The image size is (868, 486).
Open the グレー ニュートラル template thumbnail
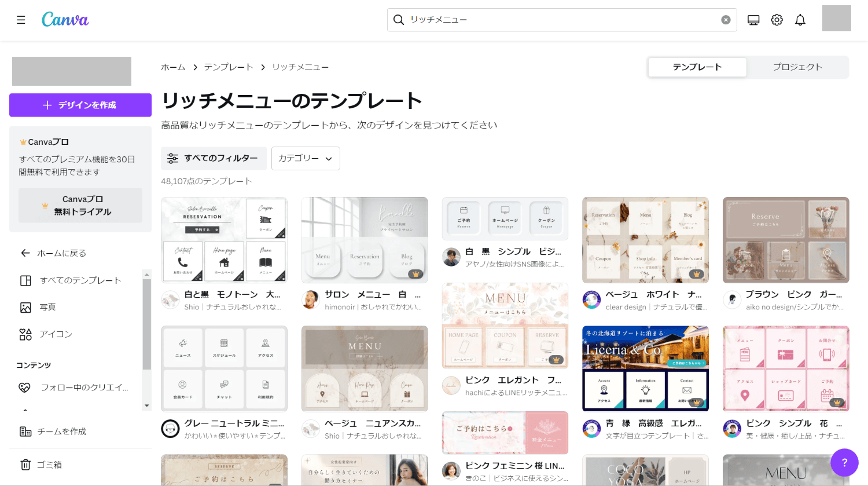coord(224,368)
